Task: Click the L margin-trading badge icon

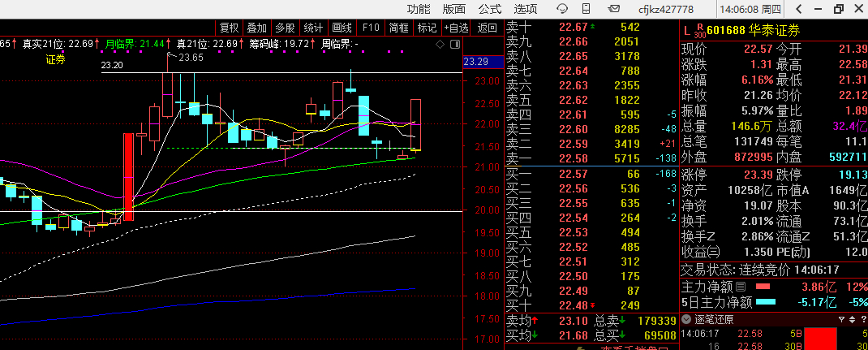Action: pos(687,31)
